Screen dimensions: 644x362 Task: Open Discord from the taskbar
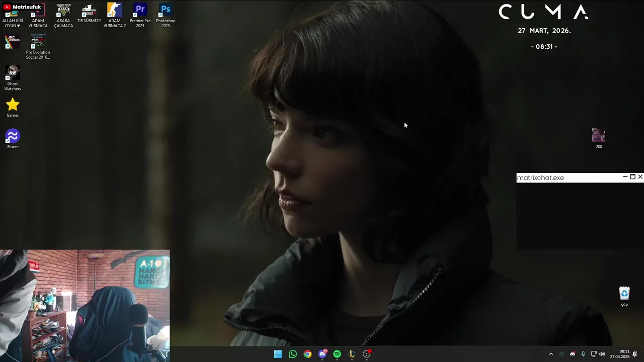tap(323, 354)
